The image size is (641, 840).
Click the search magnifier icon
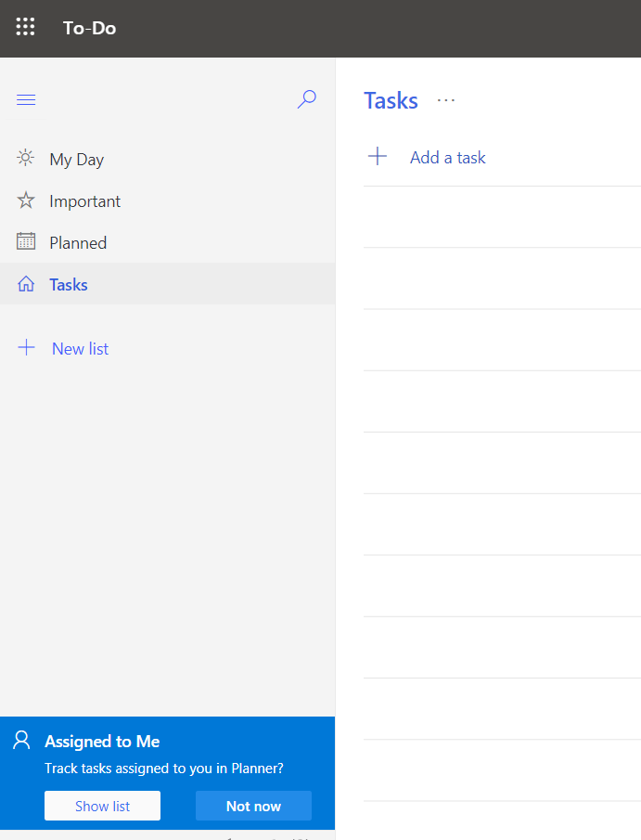(x=306, y=99)
